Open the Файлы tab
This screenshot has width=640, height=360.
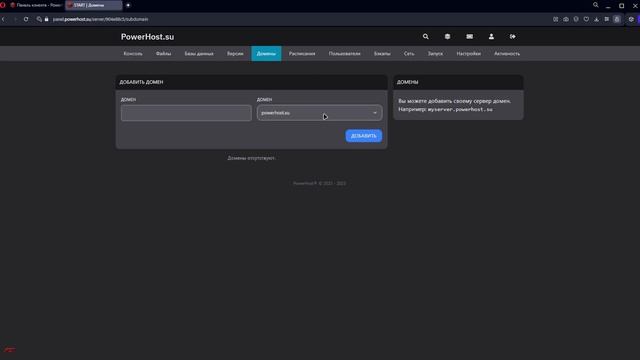tap(163, 53)
